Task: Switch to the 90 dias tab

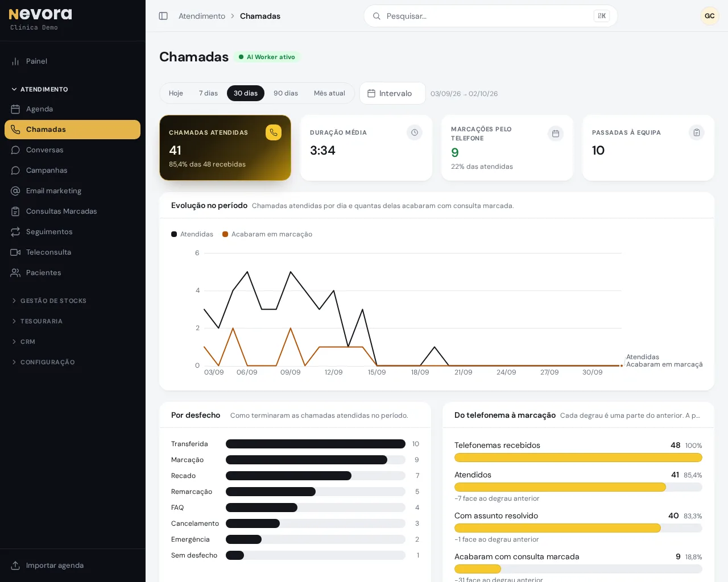Action: click(x=286, y=93)
